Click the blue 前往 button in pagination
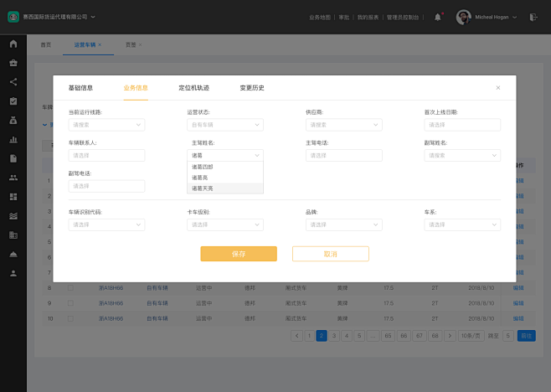Screen dimensions: 551x392 pos(527,336)
